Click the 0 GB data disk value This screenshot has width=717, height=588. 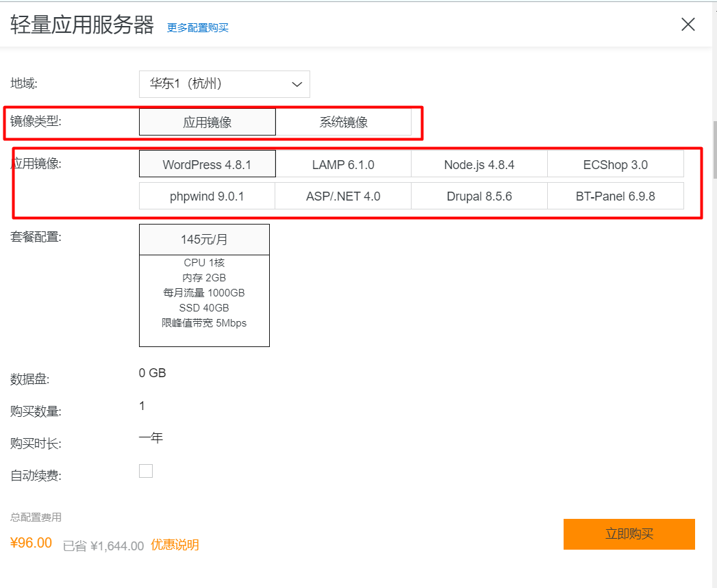click(152, 373)
